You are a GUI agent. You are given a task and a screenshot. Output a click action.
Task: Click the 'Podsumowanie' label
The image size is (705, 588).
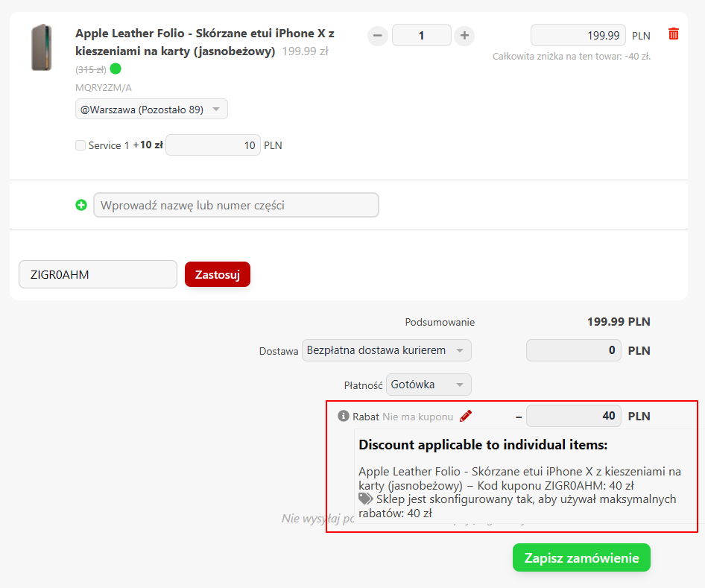[440, 323]
